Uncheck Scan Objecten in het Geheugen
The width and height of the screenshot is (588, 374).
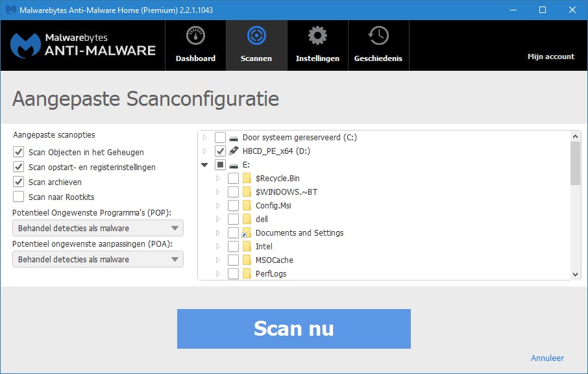[x=18, y=152]
